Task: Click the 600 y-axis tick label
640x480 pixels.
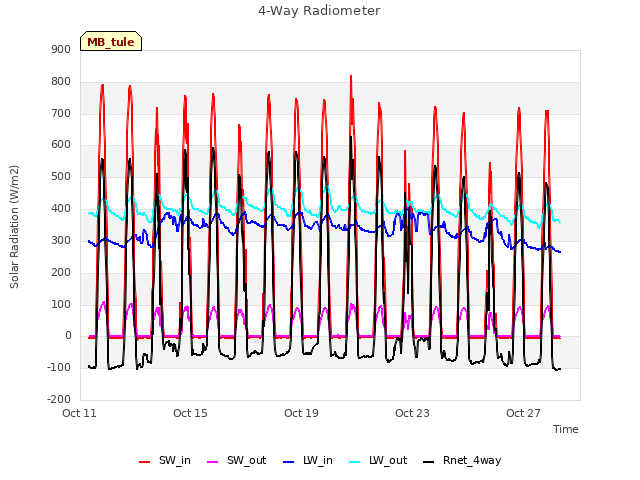Action: click(61, 145)
